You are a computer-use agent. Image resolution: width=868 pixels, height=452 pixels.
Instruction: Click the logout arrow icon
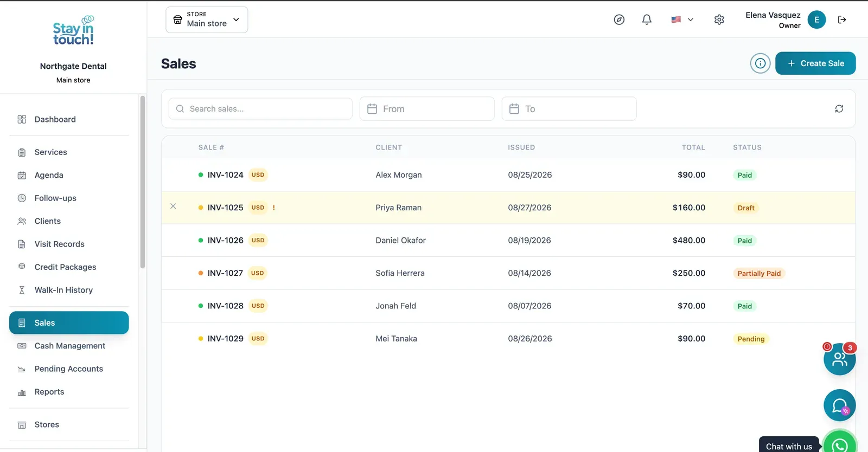coord(842,20)
